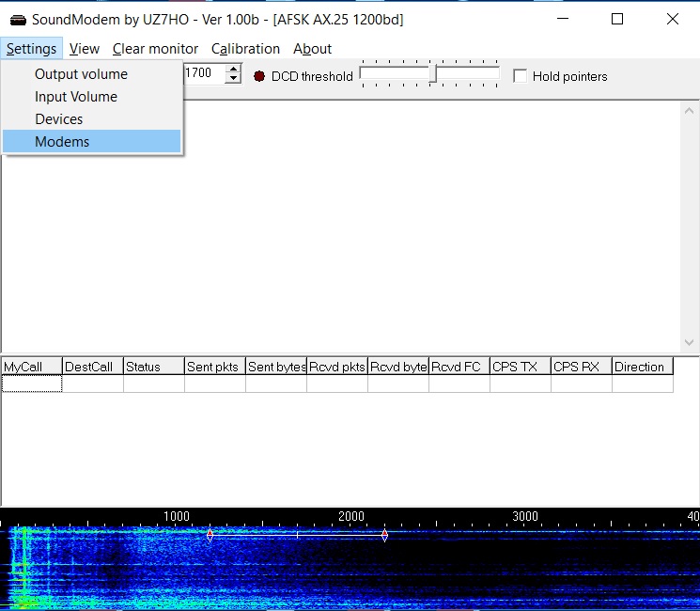Open the View menu
Screen dimensions: 700x611
coord(85,49)
